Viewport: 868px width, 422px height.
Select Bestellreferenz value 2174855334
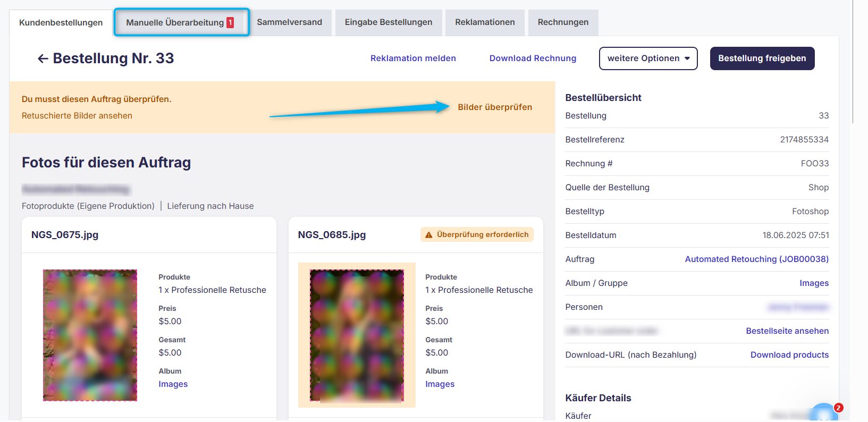pyautogui.click(x=804, y=140)
